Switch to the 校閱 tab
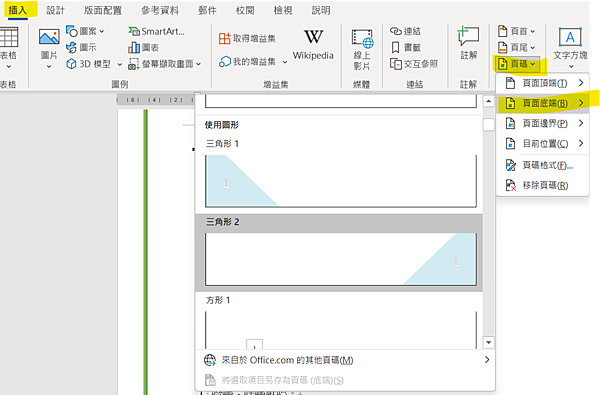 [245, 10]
